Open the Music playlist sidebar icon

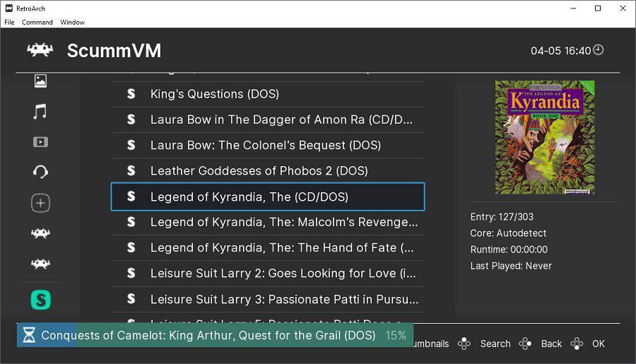(40, 111)
